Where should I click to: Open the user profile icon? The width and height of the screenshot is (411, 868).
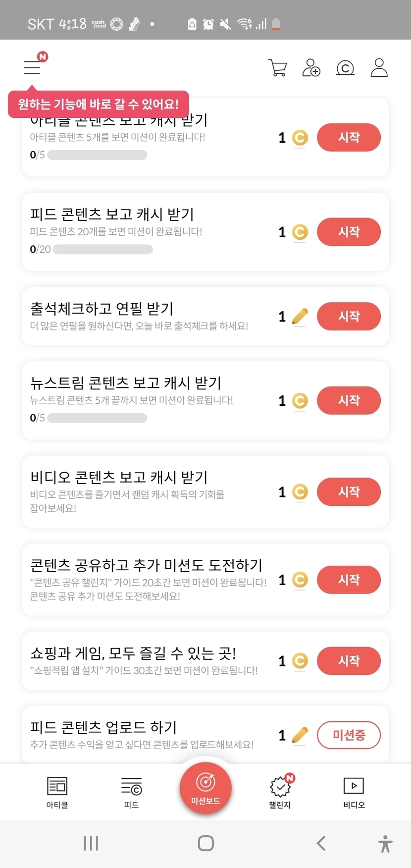pyautogui.click(x=379, y=68)
